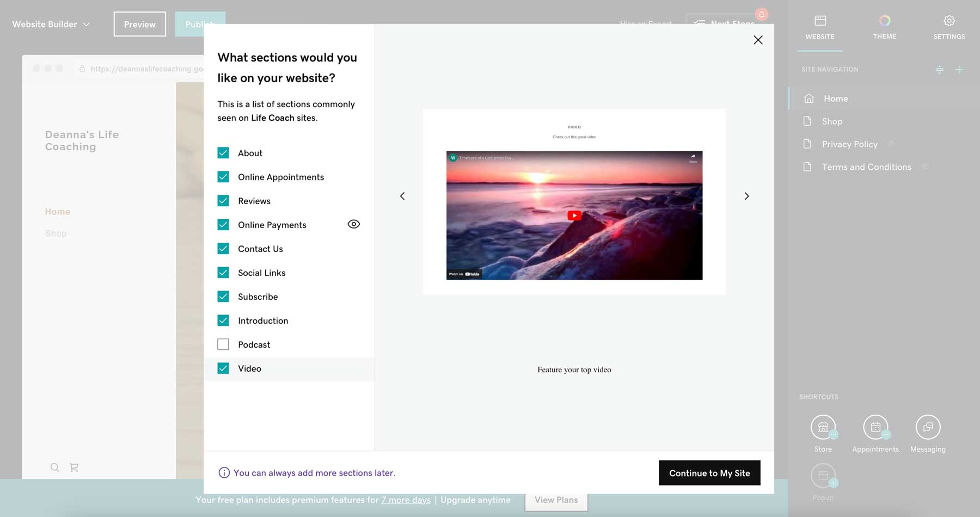Check the Podcast section checkbox
This screenshot has height=517, width=980.
coord(223,344)
